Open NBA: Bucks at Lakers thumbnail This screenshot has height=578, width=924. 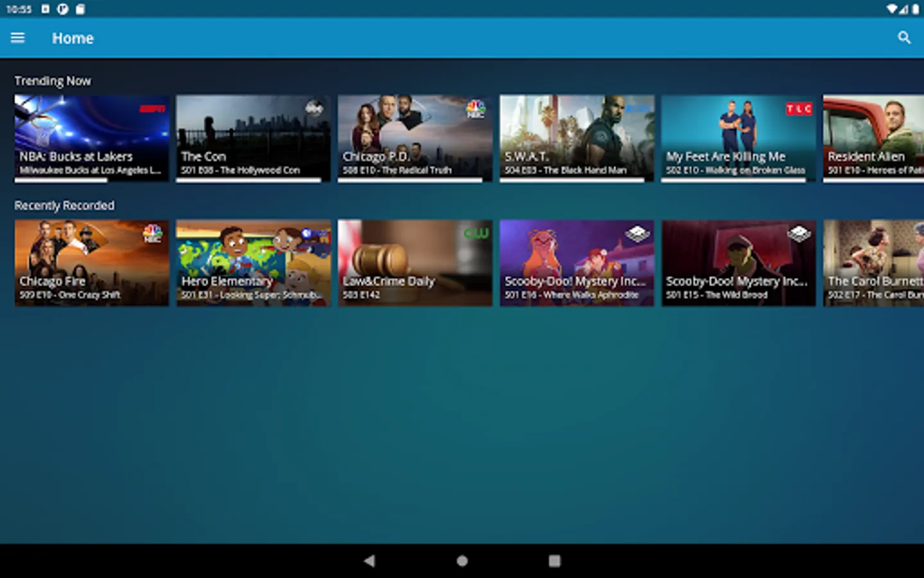pos(92,137)
